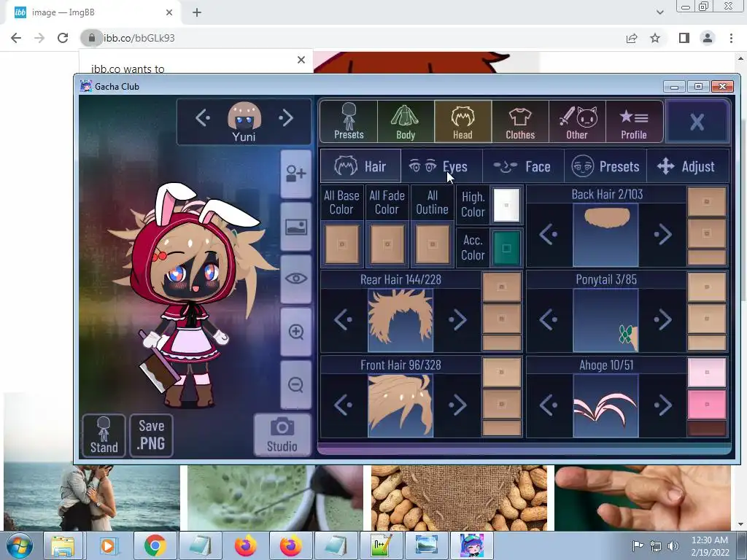Open Ahoge hot pink color swatch
This screenshot has width=747, height=560.
706,404
